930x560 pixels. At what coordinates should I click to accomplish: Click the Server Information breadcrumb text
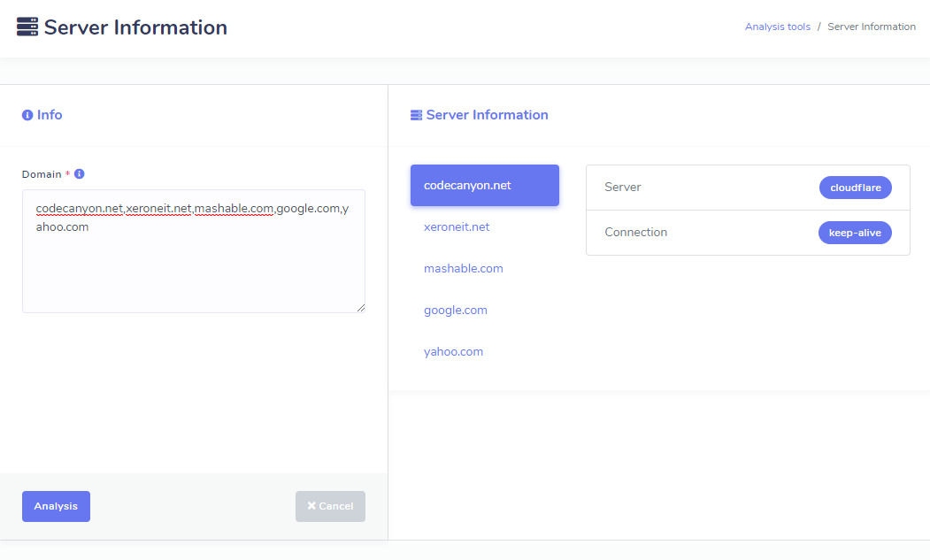coord(871,27)
